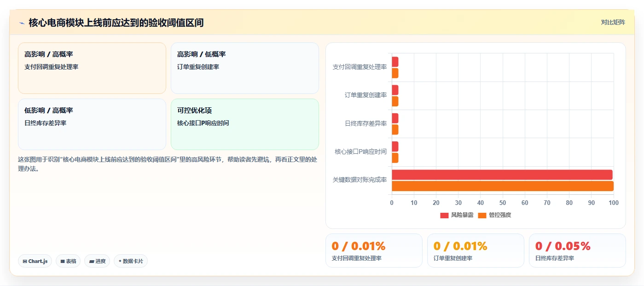Screen dimensions: 644x286
Task: Click the lightning icon beside the title
Action: 22,23
